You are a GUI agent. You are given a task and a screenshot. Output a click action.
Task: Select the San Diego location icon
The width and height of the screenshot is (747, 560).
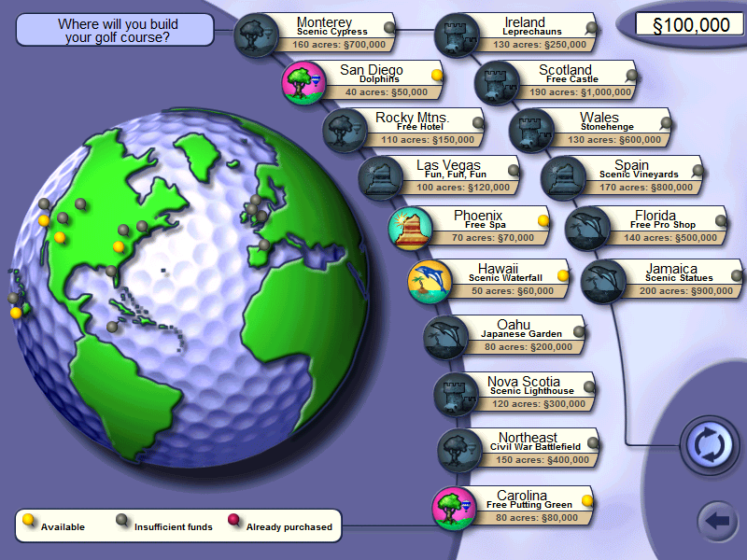(304, 83)
